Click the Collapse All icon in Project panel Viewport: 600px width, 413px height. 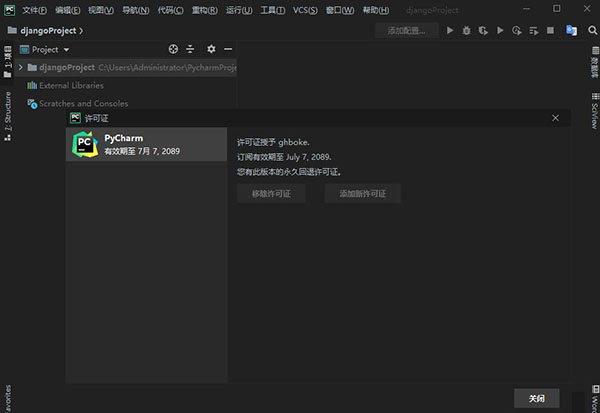click(190, 49)
